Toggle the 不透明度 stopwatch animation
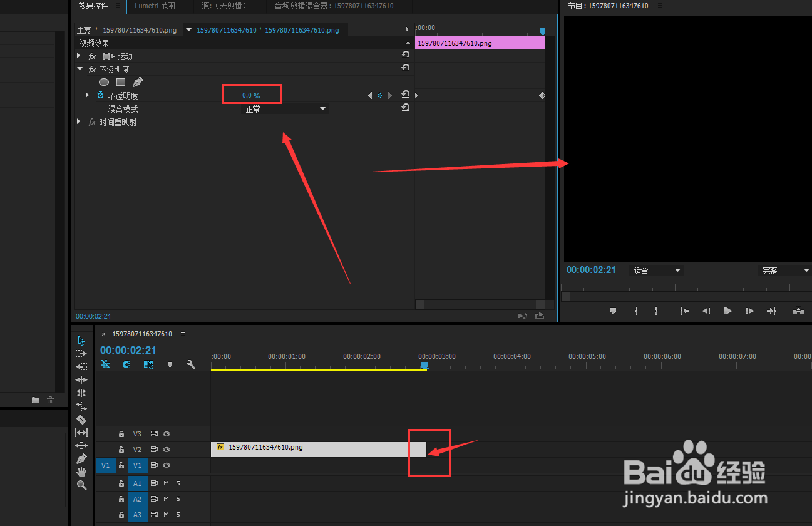 click(x=100, y=96)
